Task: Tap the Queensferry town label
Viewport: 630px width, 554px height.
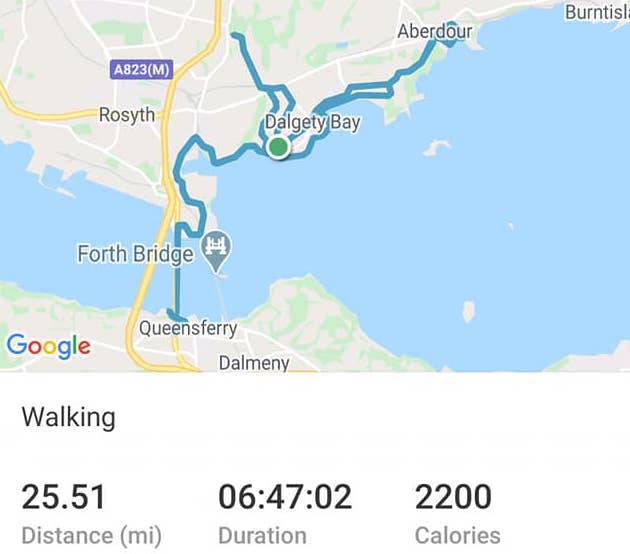Action: point(188,329)
